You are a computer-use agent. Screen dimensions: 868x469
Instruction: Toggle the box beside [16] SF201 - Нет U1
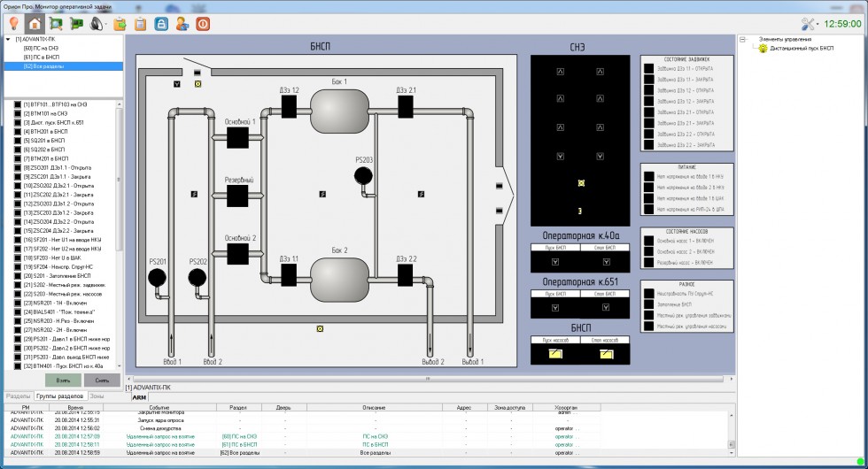17,239
